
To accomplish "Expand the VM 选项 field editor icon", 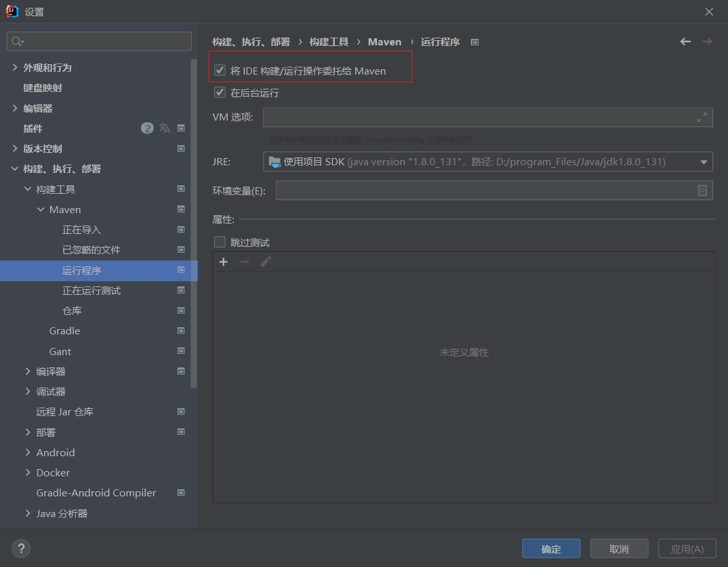I will tap(701, 117).
